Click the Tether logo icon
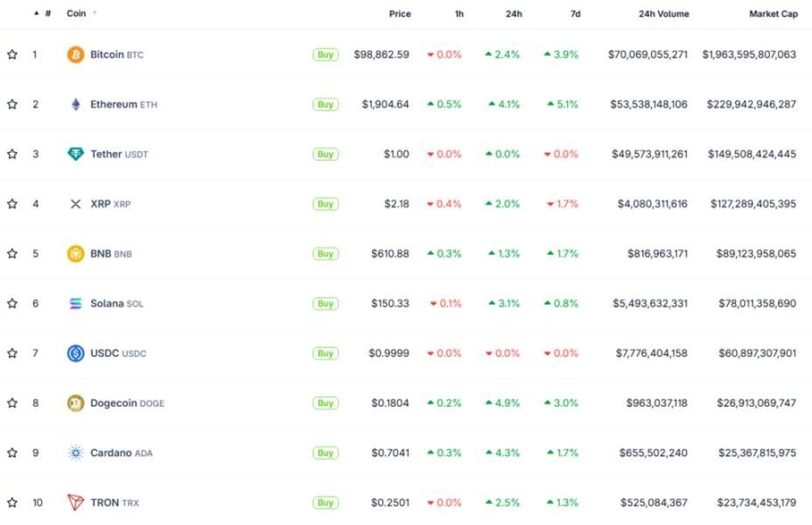This screenshot has width=812, height=525. pos(76,154)
